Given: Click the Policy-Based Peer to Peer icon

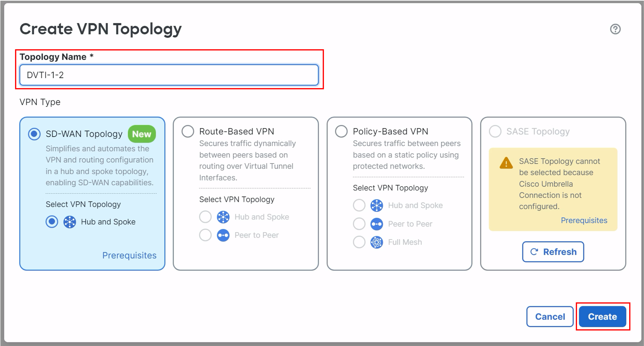Looking at the screenshot, I should [377, 224].
